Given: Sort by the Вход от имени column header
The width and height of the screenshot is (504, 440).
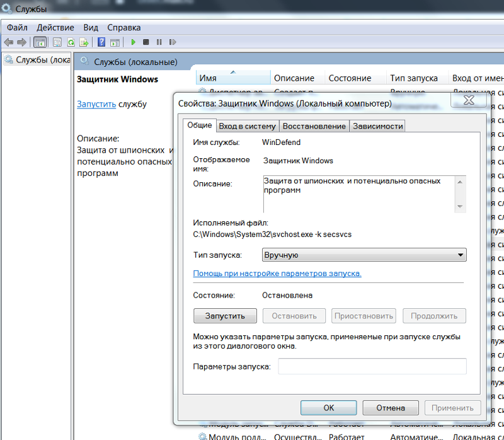Looking at the screenshot, I should [x=478, y=78].
